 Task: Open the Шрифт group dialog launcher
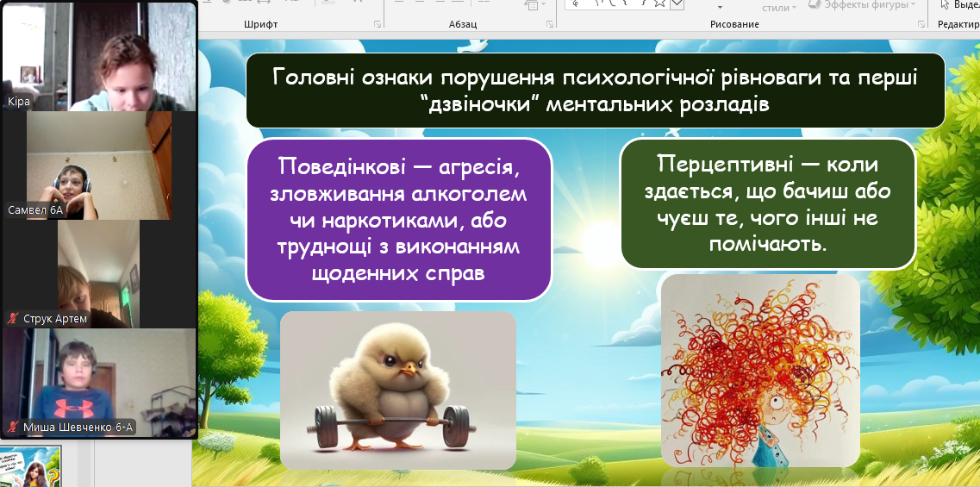pyautogui.click(x=377, y=24)
